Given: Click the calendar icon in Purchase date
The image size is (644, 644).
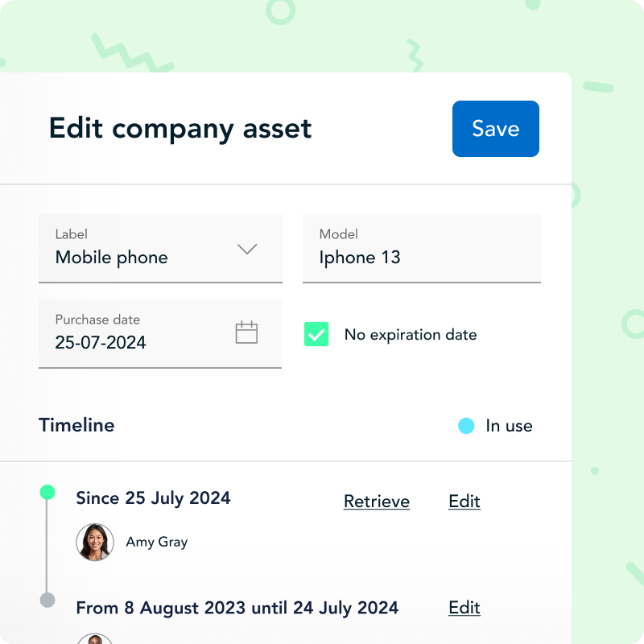Looking at the screenshot, I should [x=246, y=332].
